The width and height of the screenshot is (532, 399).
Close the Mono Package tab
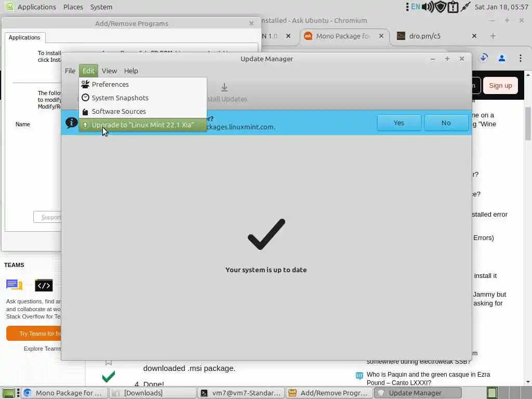[x=381, y=36]
